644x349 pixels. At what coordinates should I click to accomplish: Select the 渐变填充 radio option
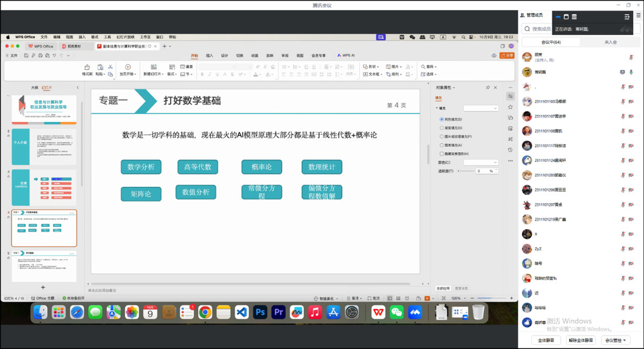[x=442, y=128]
